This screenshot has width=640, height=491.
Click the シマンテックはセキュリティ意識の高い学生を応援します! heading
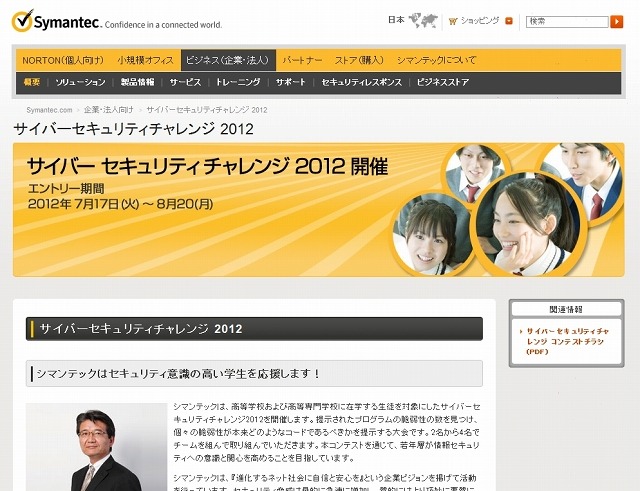pyautogui.click(x=254, y=373)
